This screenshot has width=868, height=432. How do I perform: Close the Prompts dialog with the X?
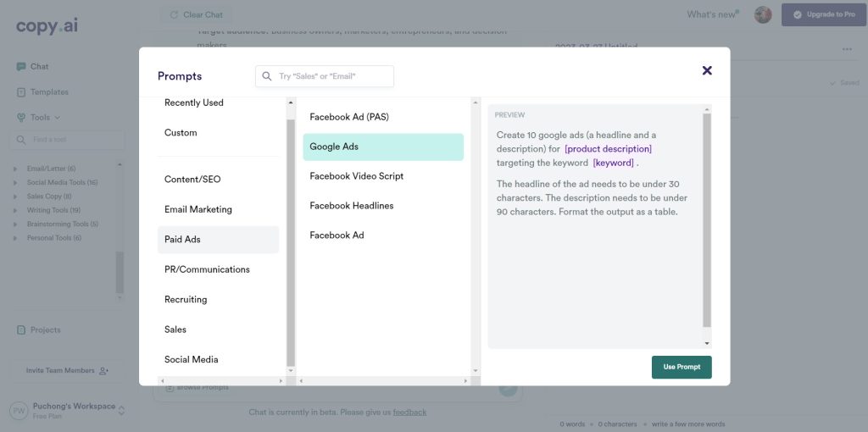coord(707,70)
